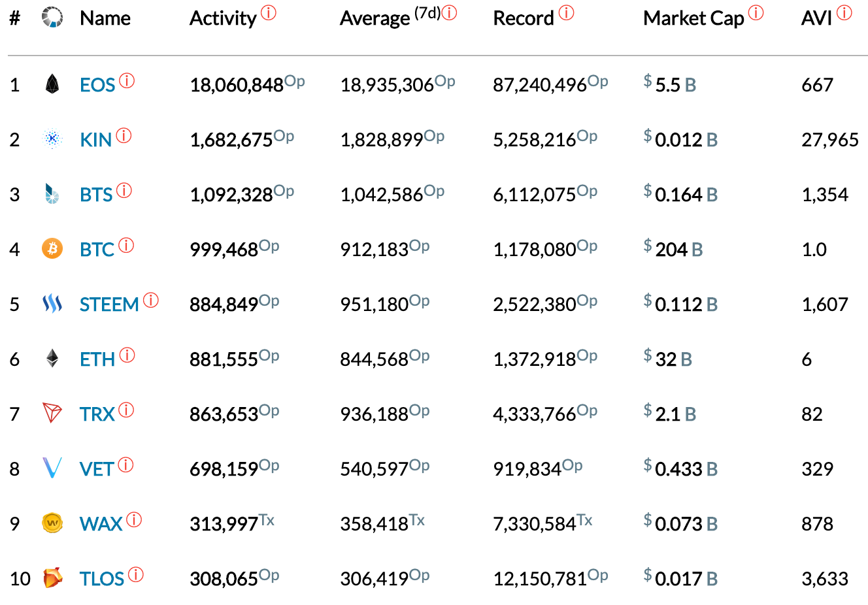Viewport: 868px width, 605px height.
Task: Sort by the Average (7d) column header
Action: pos(390,18)
